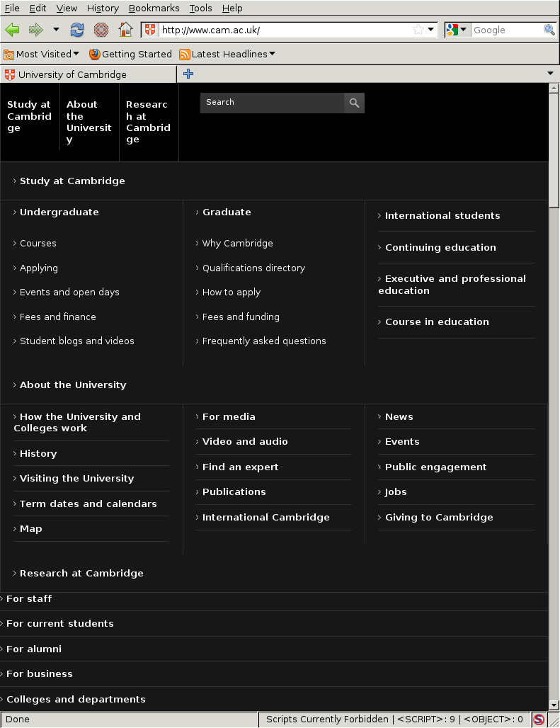Follow the Giving to Cambridge link

tap(439, 517)
